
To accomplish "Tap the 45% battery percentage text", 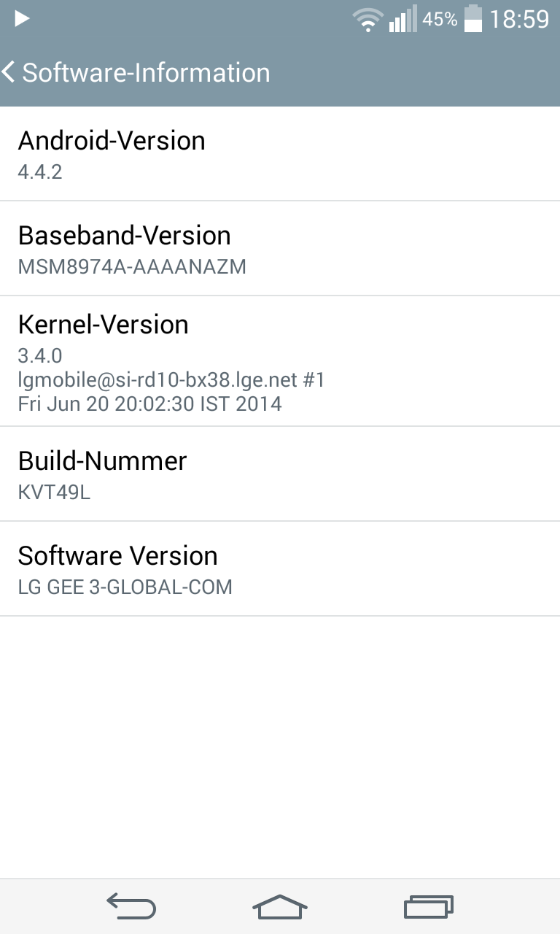I will point(440,20).
